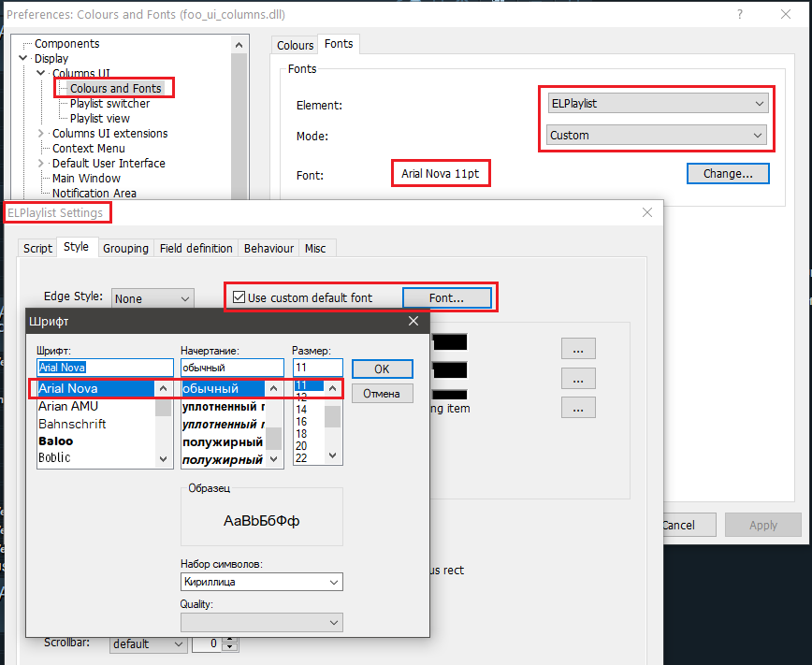This screenshot has width=812, height=665.
Task: Open the Grouping tab in ELPlaylist Settings
Action: pos(125,248)
